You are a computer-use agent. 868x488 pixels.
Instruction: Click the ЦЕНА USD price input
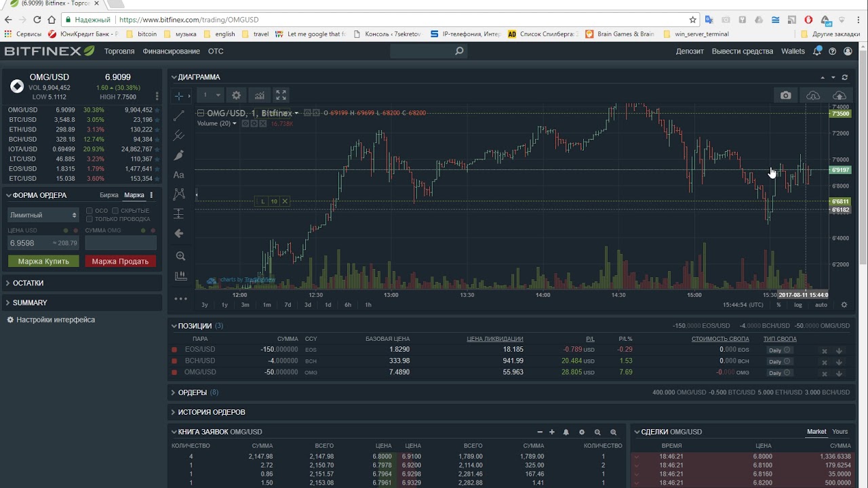click(43, 243)
